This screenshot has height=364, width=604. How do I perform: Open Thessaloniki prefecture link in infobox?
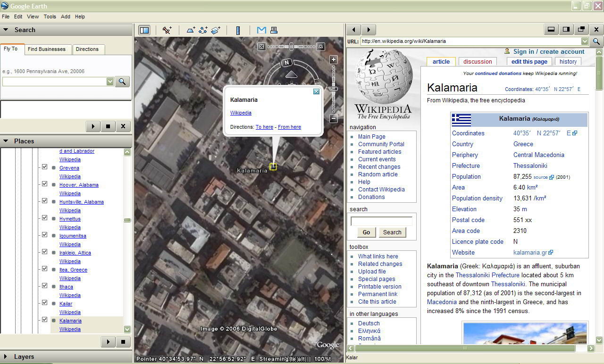click(x=530, y=165)
